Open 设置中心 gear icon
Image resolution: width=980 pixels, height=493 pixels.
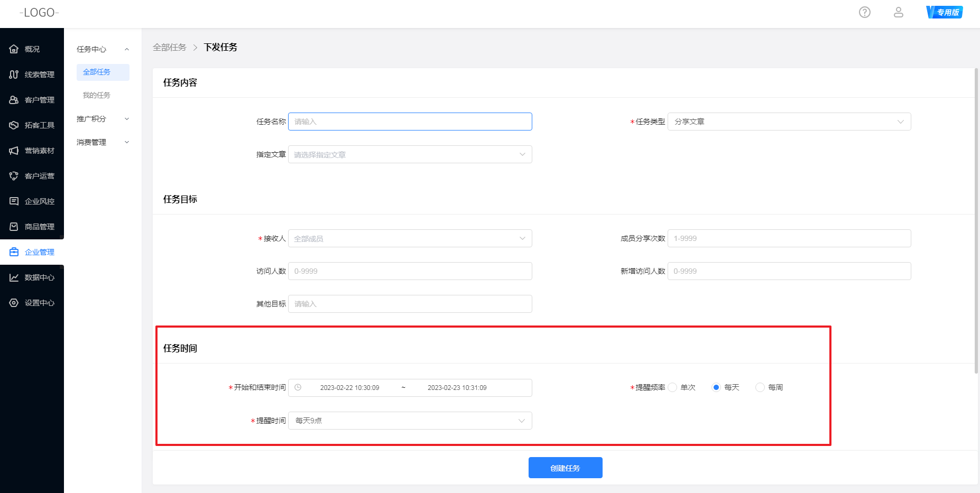(x=14, y=303)
